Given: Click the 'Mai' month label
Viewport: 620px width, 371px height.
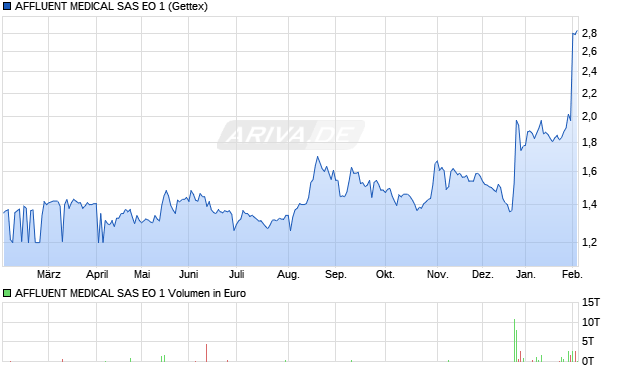Looking at the screenshot, I should tap(142, 274).
